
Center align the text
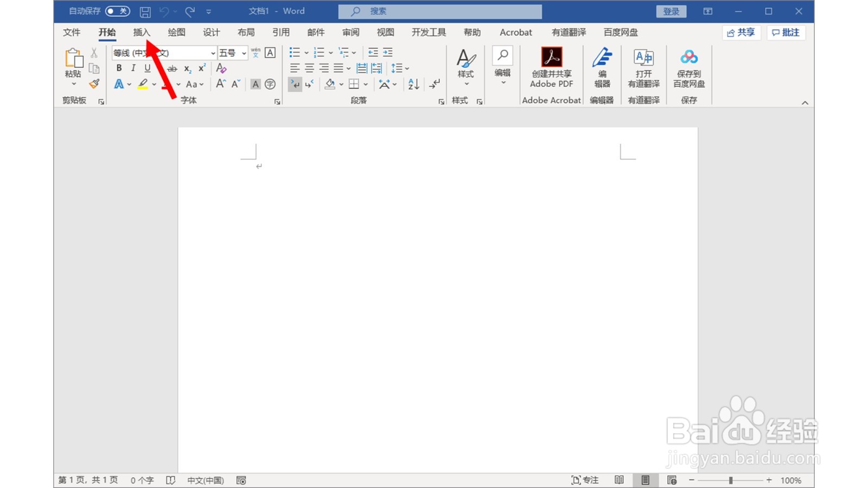click(309, 68)
